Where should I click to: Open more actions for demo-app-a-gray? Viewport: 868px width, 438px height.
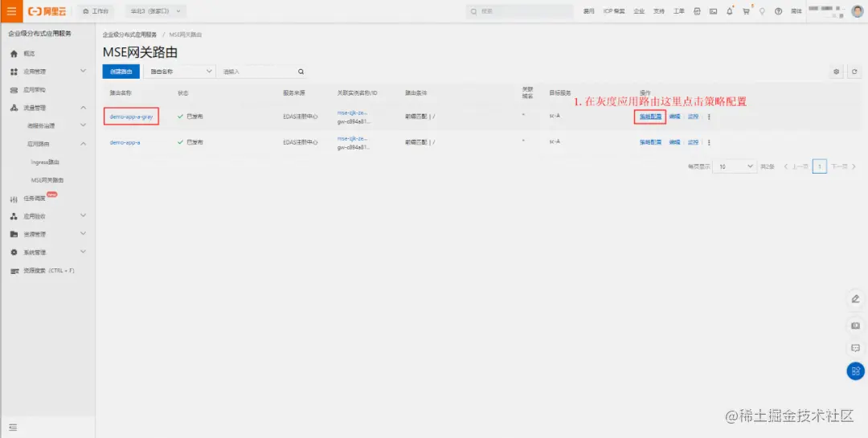pos(709,117)
